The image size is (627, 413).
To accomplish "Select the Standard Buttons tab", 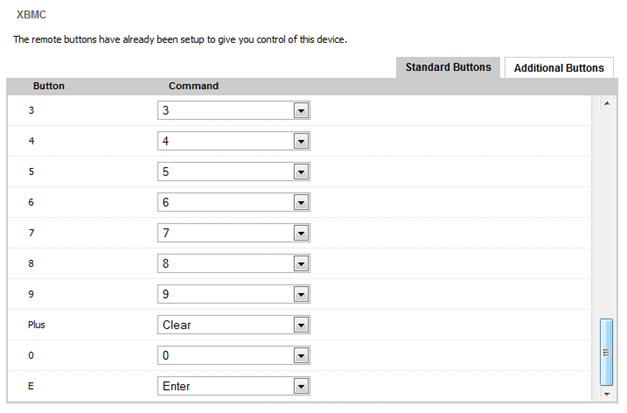I will [x=447, y=67].
